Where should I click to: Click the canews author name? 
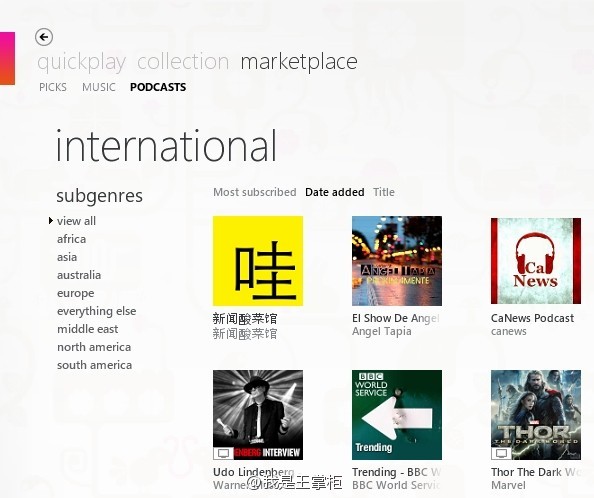[508, 331]
